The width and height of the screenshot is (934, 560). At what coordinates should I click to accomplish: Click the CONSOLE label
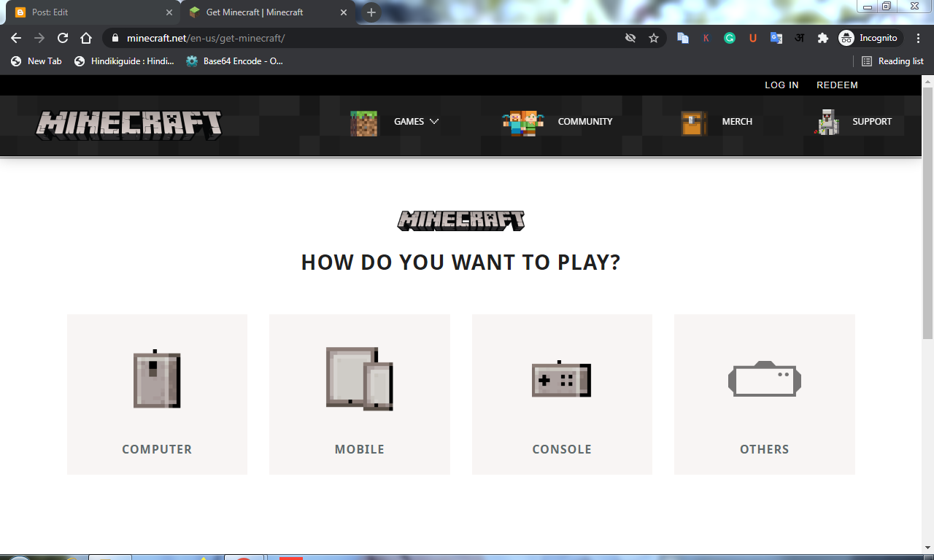click(562, 449)
